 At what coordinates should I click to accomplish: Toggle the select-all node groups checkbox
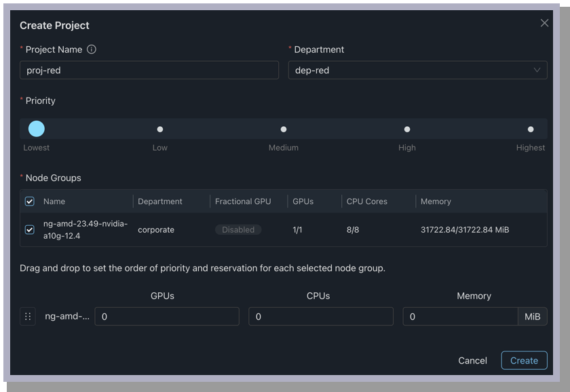tap(30, 201)
